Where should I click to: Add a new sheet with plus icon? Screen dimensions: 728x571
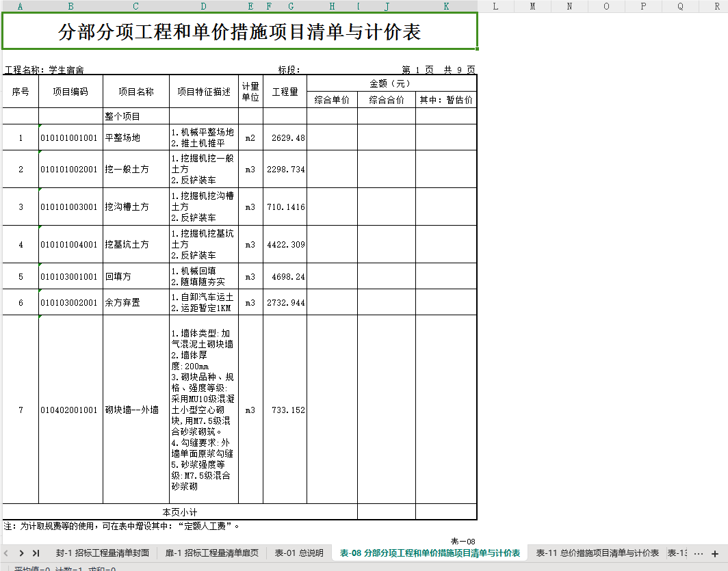(x=715, y=553)
